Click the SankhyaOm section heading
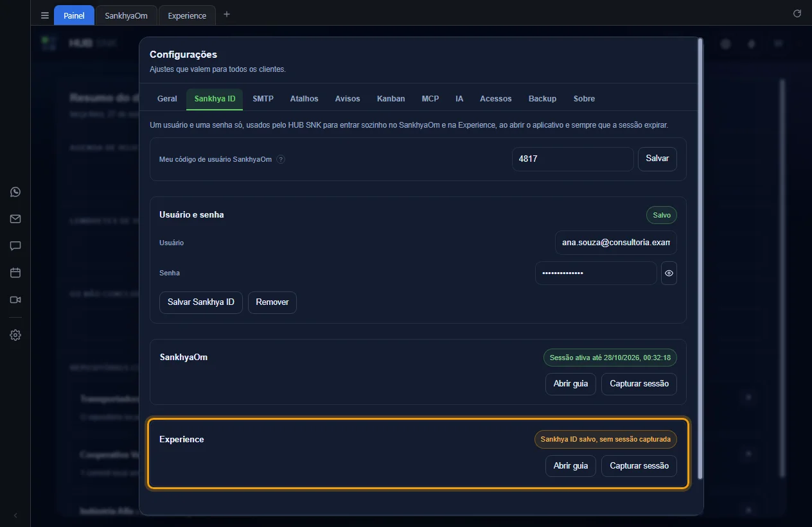Viewport: 812px width, 527px height. [x=184, y=358]
